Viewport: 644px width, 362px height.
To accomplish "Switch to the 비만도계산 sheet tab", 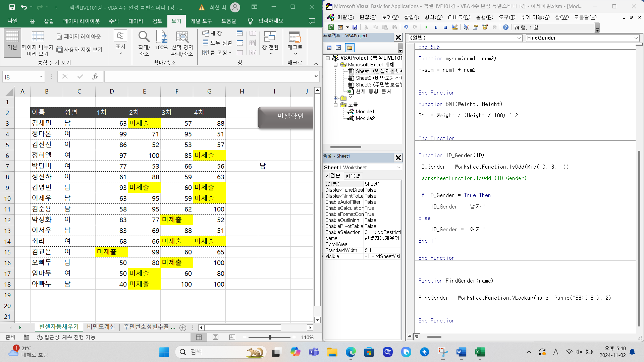I will click(101, 327).
